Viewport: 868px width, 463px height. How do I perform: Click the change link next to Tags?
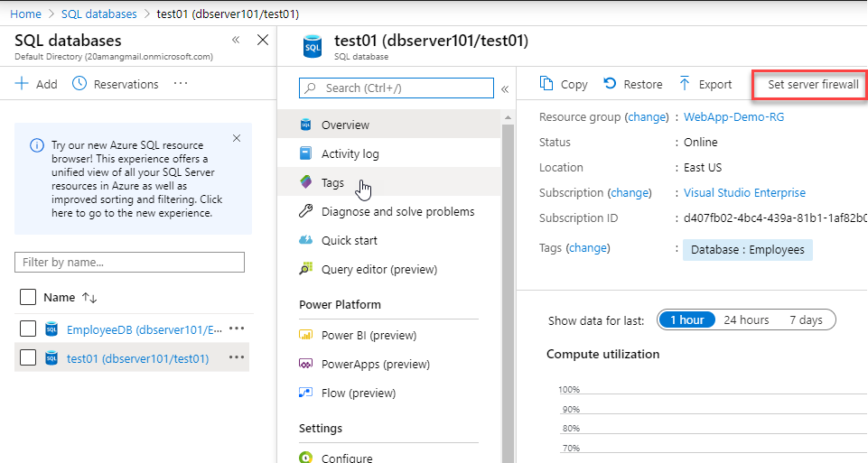pos(588,248)
